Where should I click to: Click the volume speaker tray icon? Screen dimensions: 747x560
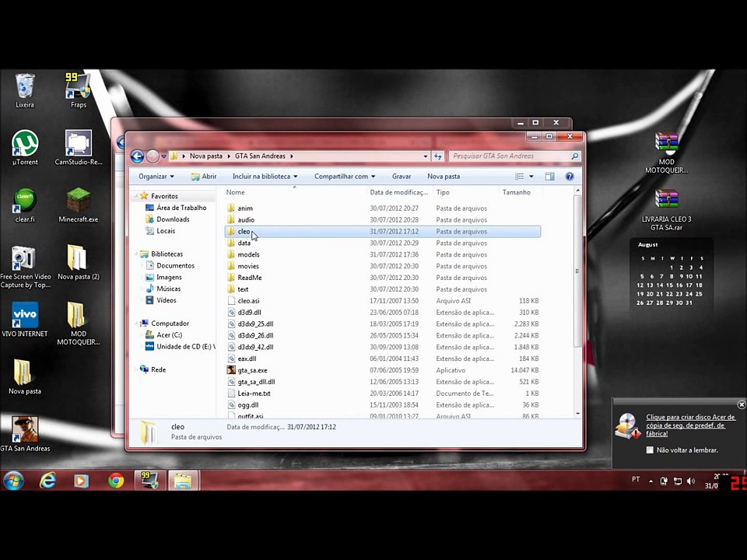point(691,481)
